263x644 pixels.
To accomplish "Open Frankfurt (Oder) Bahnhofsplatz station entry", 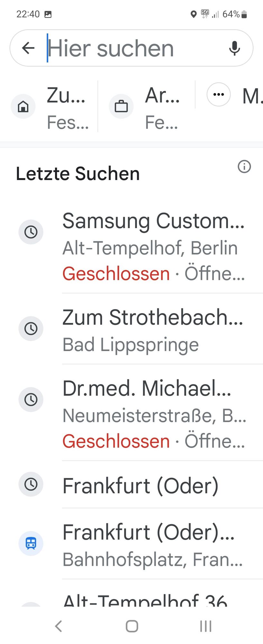I will coord(131,544).
